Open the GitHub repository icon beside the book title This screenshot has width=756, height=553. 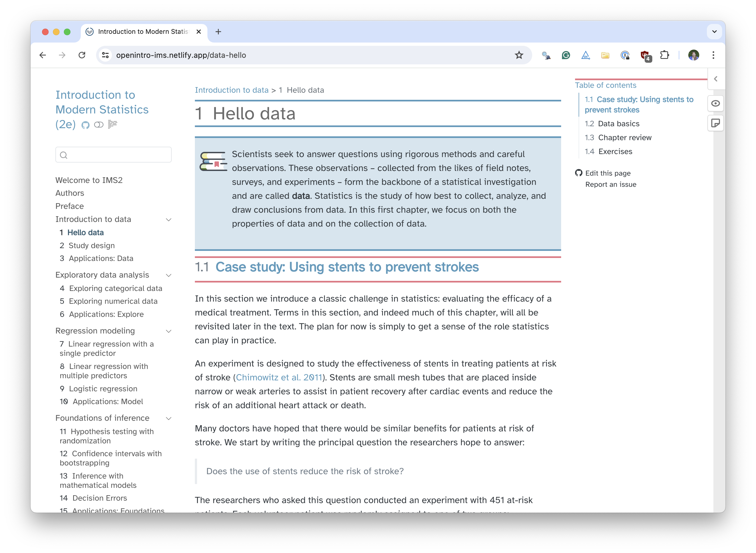85,125
